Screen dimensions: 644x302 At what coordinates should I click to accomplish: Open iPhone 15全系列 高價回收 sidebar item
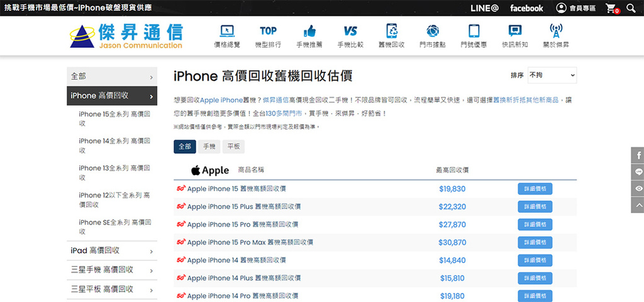(x=114, y=119)
